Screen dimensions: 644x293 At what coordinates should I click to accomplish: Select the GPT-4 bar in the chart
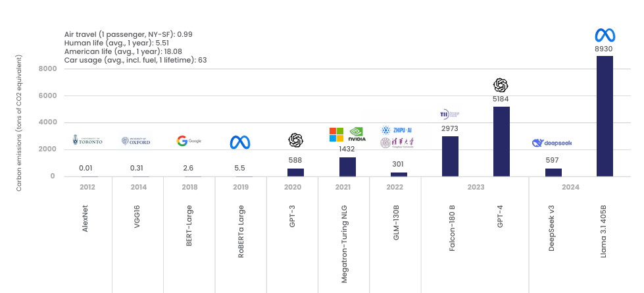501,141
